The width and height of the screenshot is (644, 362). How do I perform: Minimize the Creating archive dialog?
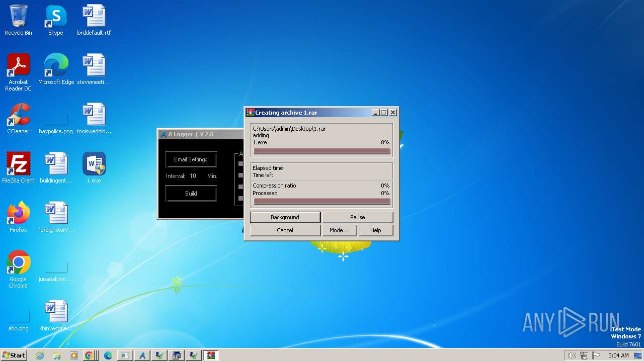pyautogui.click(x=375, y=113)
